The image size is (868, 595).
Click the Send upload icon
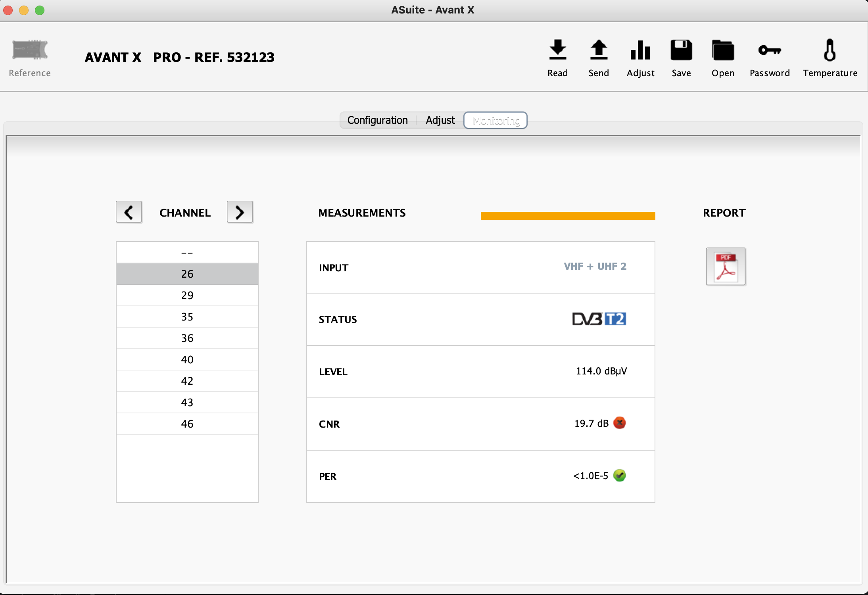(599, 50)
